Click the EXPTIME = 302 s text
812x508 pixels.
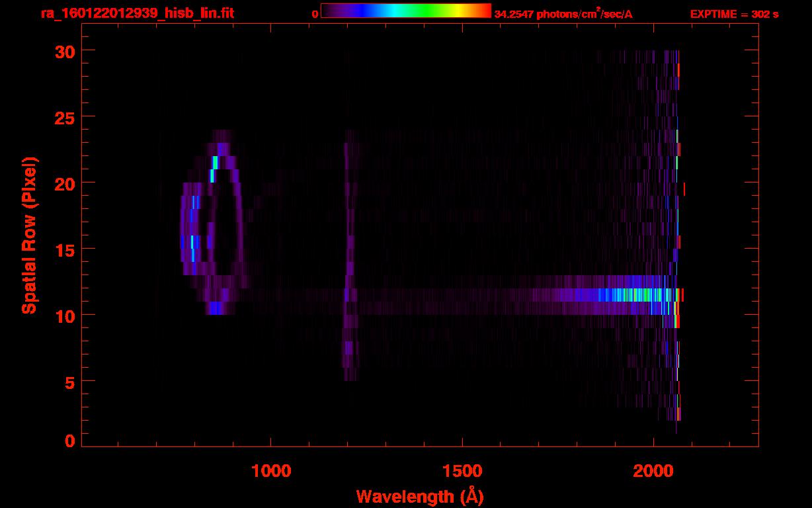click(x=734, y=14)
